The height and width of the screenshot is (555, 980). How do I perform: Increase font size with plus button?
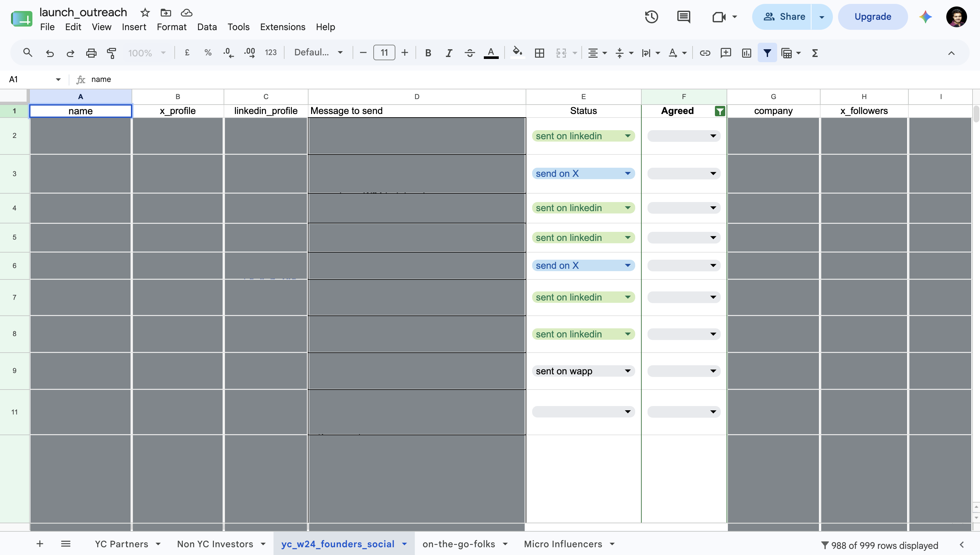(405, 53)
